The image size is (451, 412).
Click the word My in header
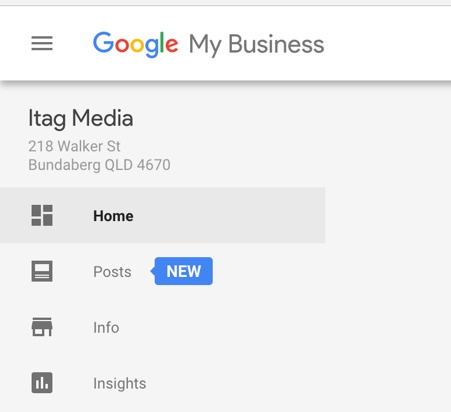[205, 46]
